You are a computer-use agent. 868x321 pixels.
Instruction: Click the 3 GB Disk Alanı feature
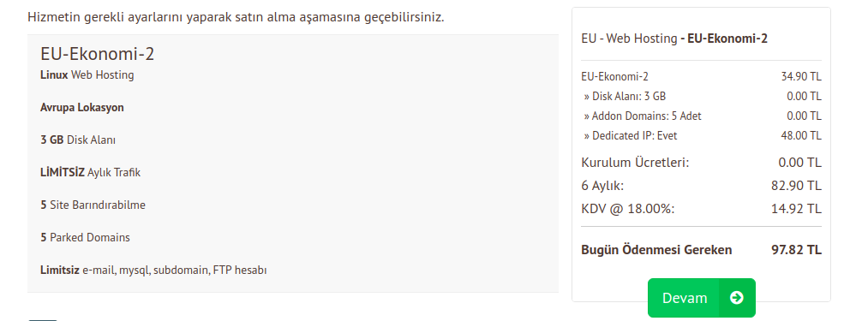coord(78,140)
